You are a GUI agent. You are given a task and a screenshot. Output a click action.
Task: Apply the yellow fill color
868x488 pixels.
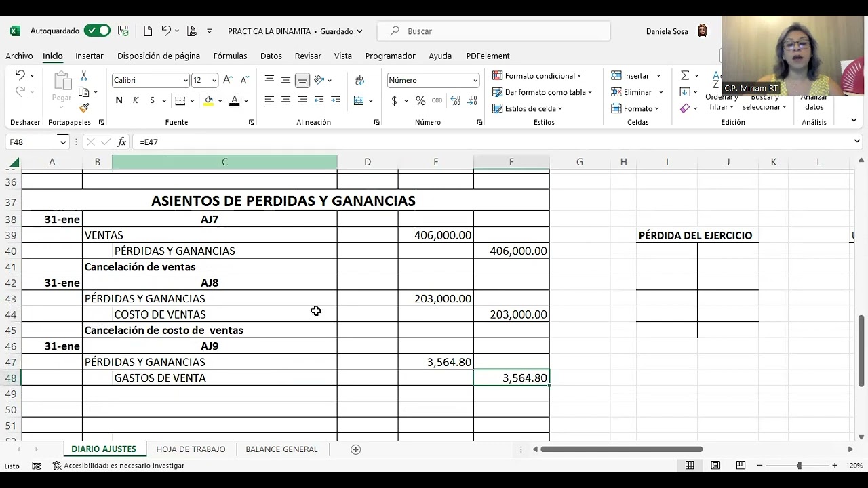[x=209, y=100]
